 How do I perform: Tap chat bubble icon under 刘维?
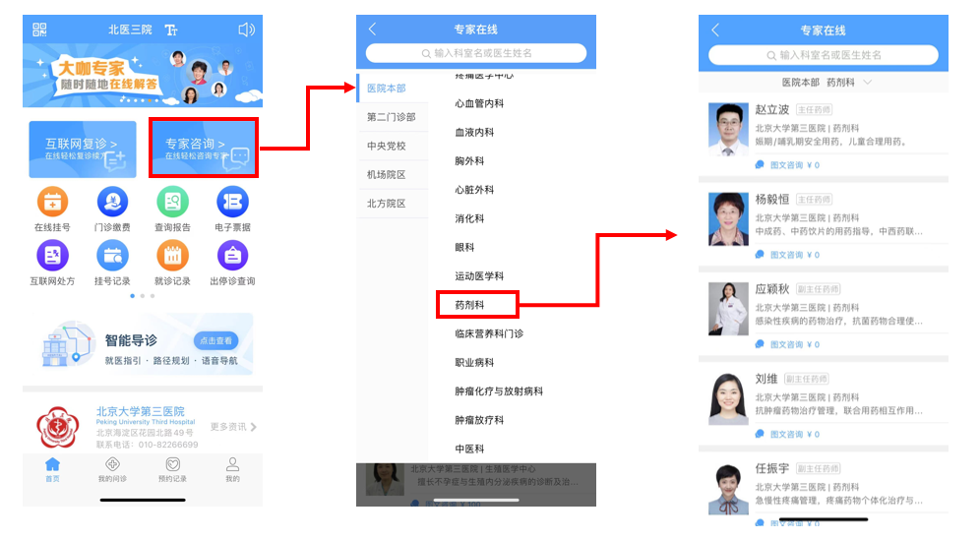760,435
